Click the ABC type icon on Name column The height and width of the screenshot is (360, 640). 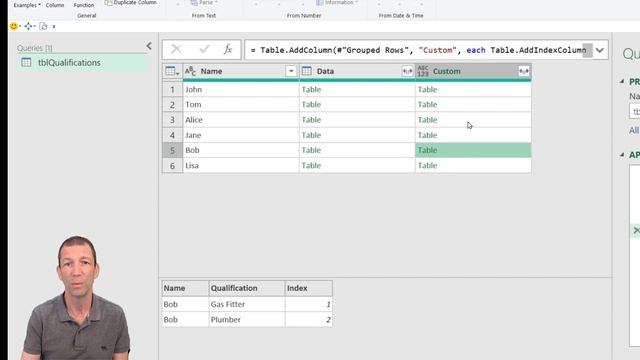(190, 71)
